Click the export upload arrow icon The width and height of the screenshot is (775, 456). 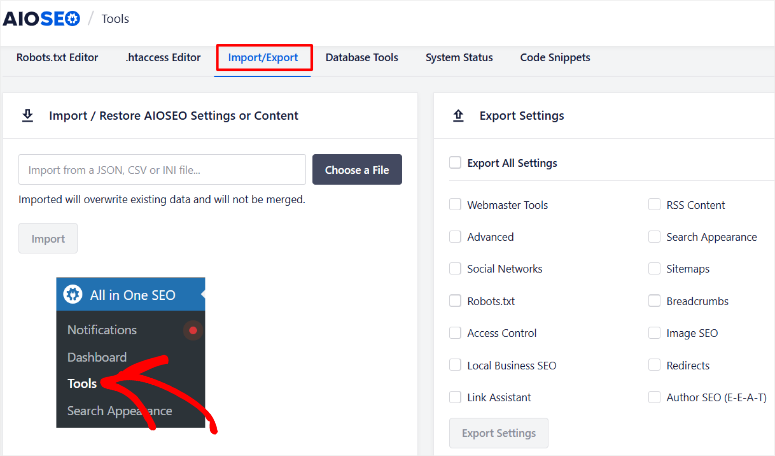[458, 116]
